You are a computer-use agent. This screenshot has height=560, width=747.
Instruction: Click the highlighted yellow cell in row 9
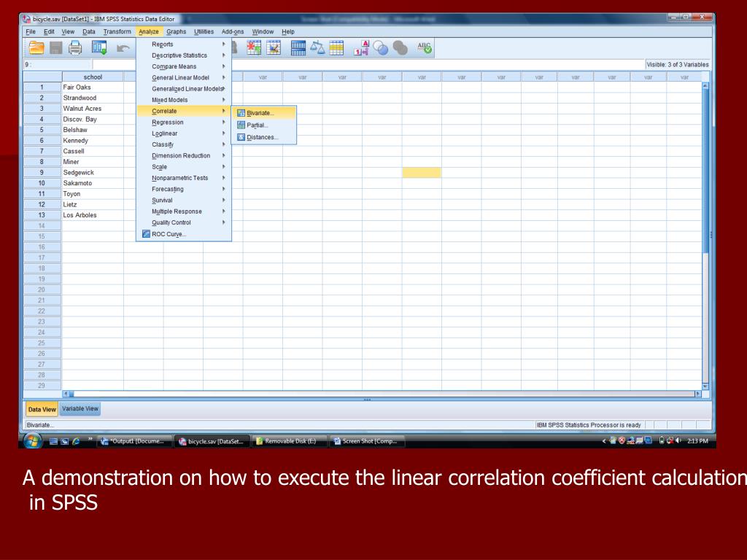click(422, 172)
